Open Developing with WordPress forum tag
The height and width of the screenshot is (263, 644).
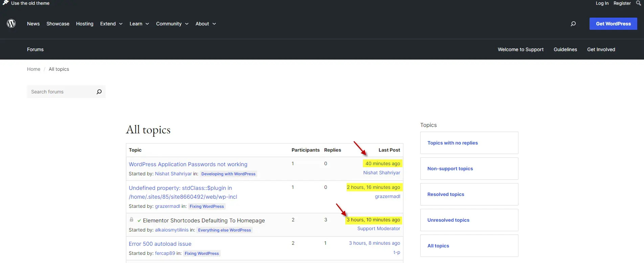coord(228,174)
